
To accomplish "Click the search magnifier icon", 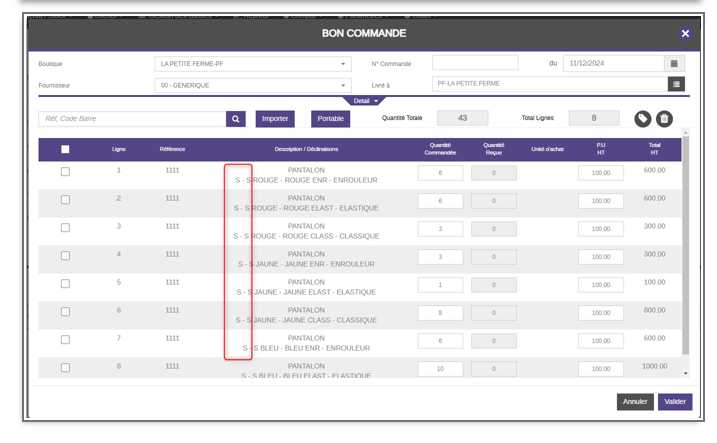I will [x=235, y=119].
